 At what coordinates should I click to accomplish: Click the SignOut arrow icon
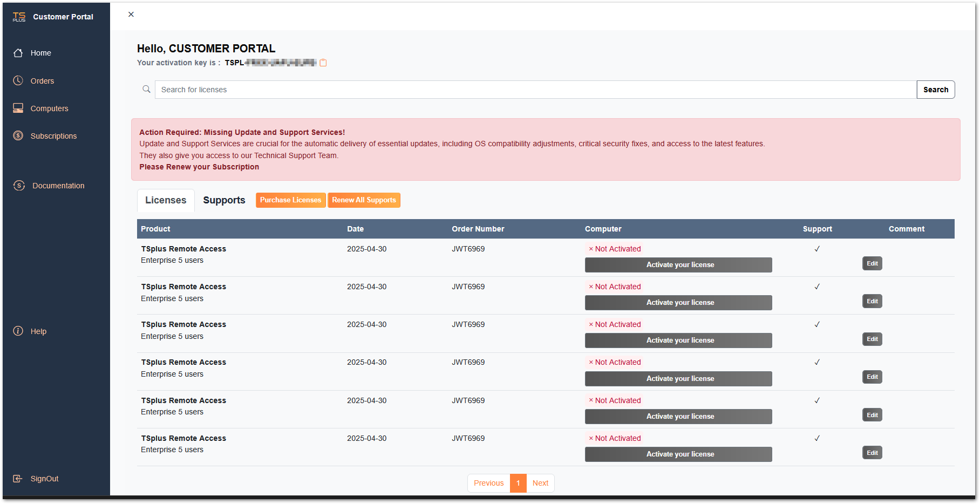(18, 479)
